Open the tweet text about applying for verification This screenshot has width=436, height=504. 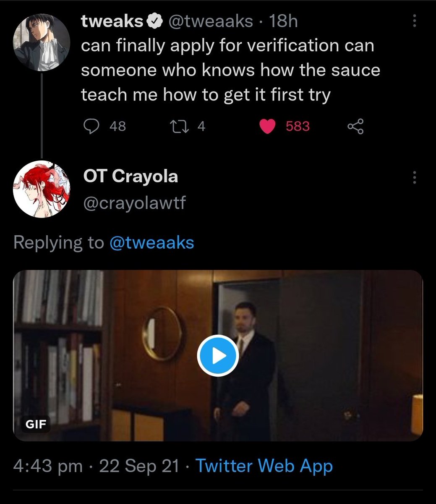click(x=230, y=70)
